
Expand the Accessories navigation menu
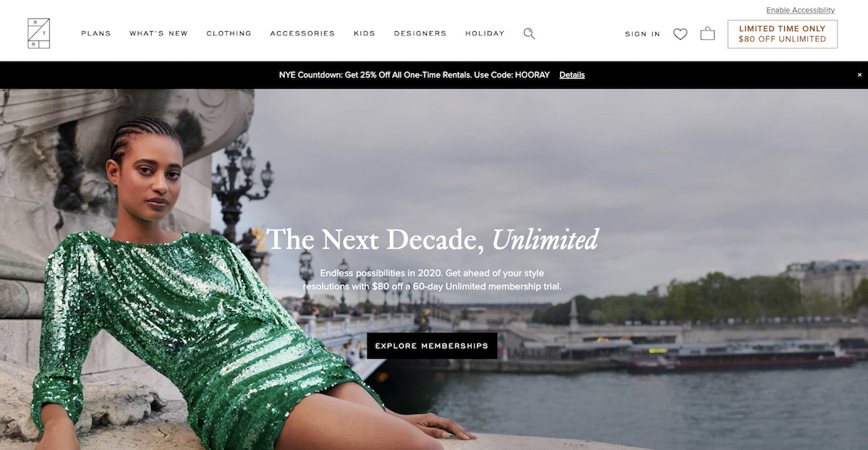tap(302, 33)
